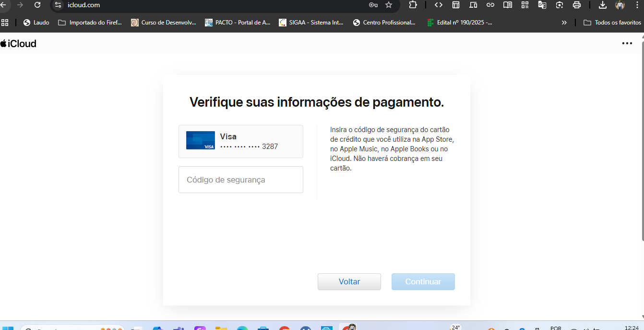
Task: Click the iCloud logo in the header
Action: (x=18, y=44)
